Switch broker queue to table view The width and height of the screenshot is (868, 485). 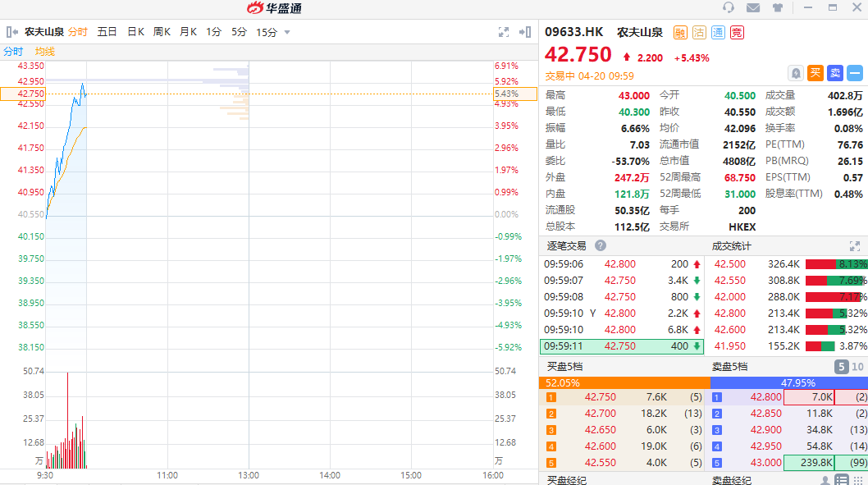pyautogui.click(x=842, y=480)
